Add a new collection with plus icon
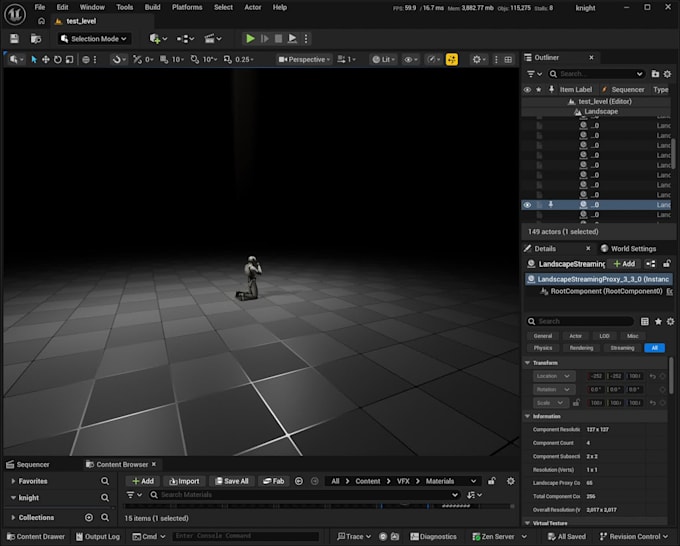Image resolution: width=680 pixels, height=546 pixels. pos(89,517)
